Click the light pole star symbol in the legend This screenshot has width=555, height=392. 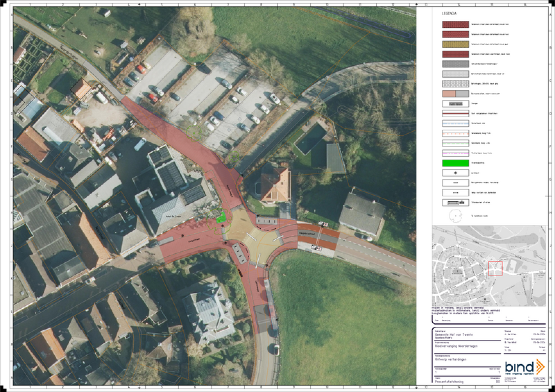click(x=455, y=173)
